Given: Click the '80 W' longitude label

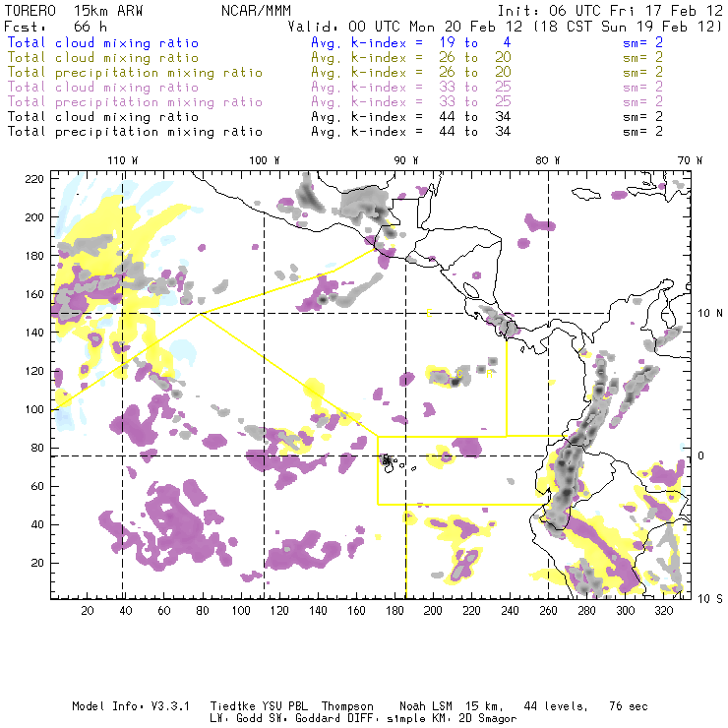Looking at the screenshot, I should pos(547,160).
